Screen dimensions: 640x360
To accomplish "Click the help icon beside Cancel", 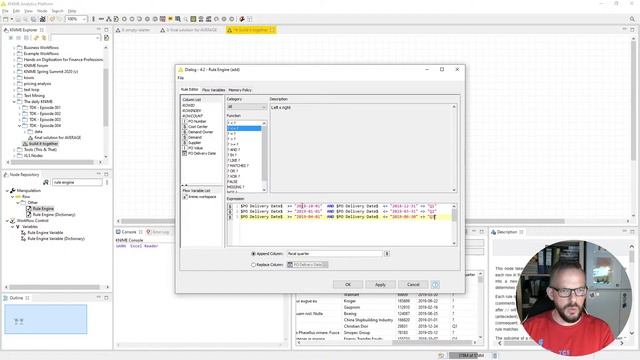I will pyautogui.click(x=435, y=284).
